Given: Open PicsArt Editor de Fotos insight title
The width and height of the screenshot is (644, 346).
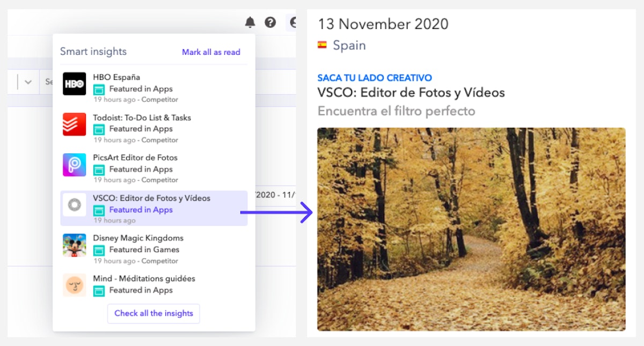Looking at the screenshot, I should coord(135,158).
